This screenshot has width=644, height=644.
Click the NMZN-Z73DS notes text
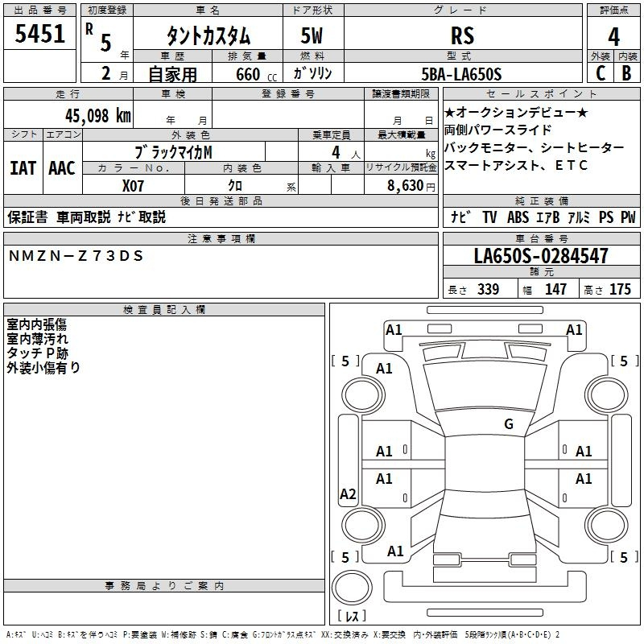(x=76, y=256)
